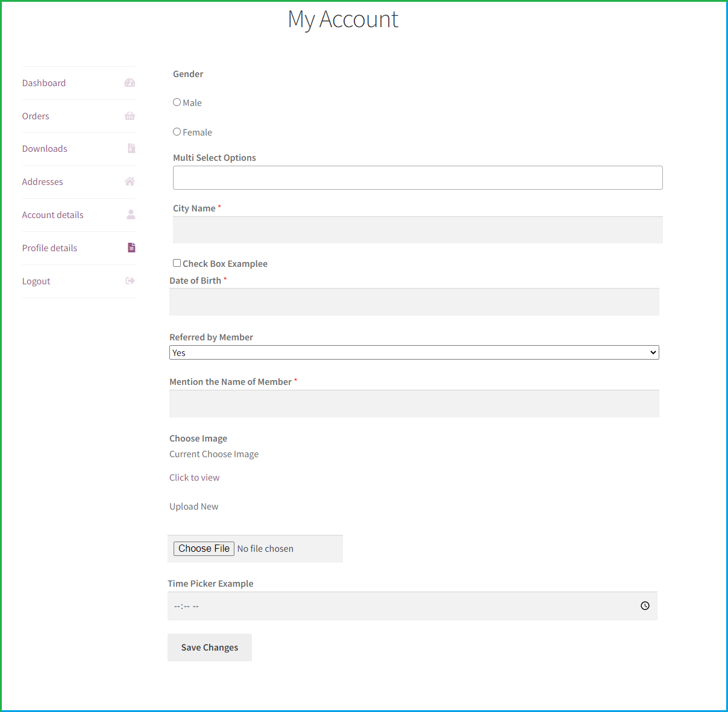
Task: Open time picker via clock icon
Action: pos(645,606)
